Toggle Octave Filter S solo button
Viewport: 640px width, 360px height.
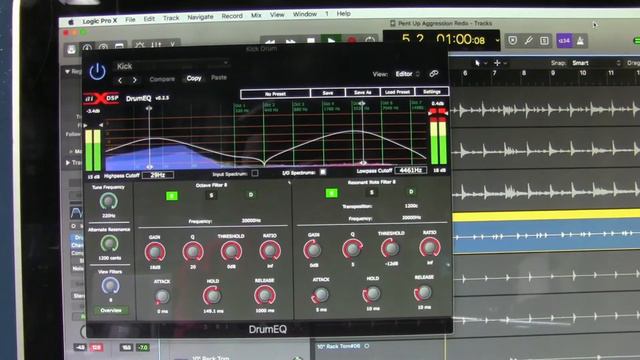[211, 196]
